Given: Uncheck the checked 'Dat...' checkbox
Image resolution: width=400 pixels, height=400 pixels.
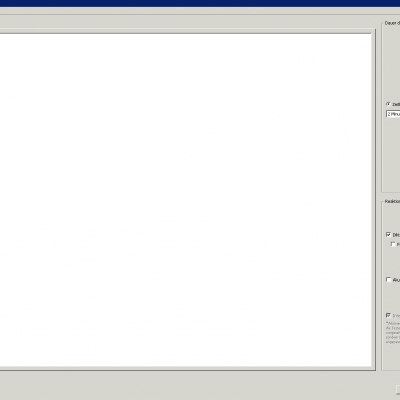Looking at the screenshot, I should pos(388,235).
